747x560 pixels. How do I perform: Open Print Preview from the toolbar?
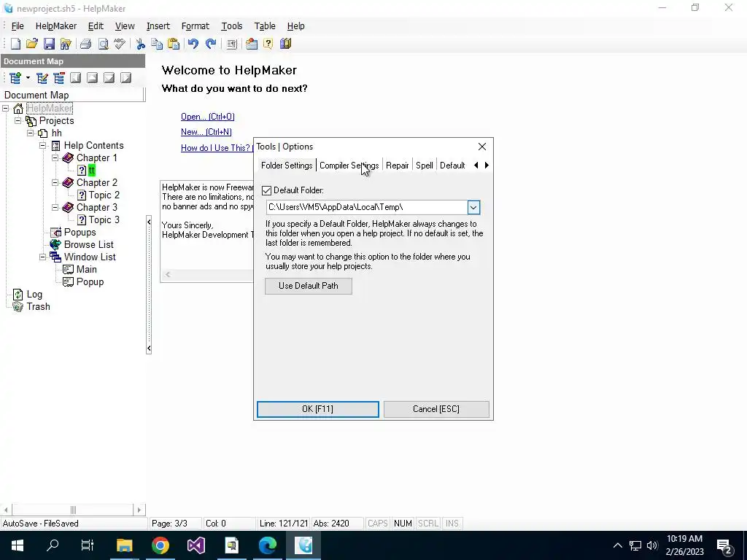point(103,44)
